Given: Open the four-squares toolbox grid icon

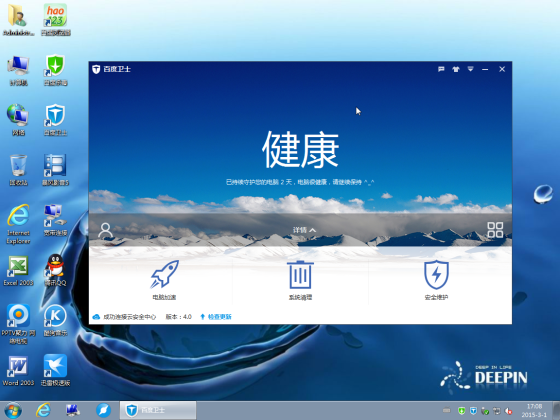Looking at the screenshot, I should pyautogui.click(x=495, y=230).
